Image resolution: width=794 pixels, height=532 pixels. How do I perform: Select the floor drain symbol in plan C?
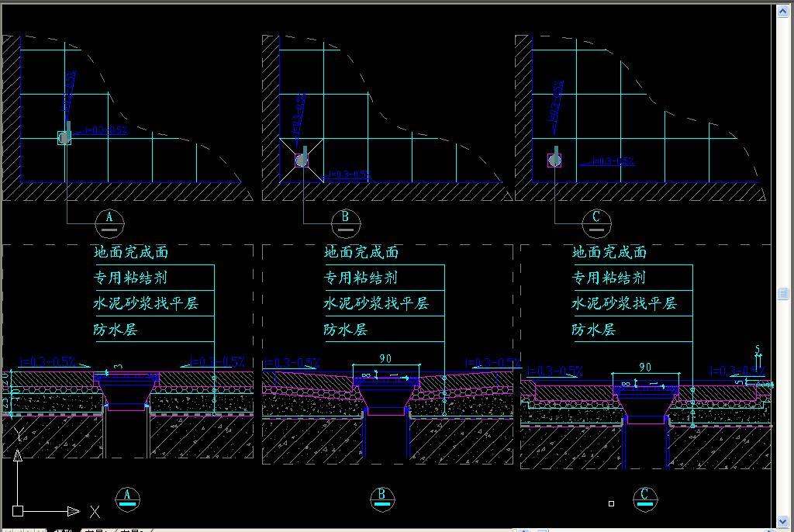[x=554, y=160]
